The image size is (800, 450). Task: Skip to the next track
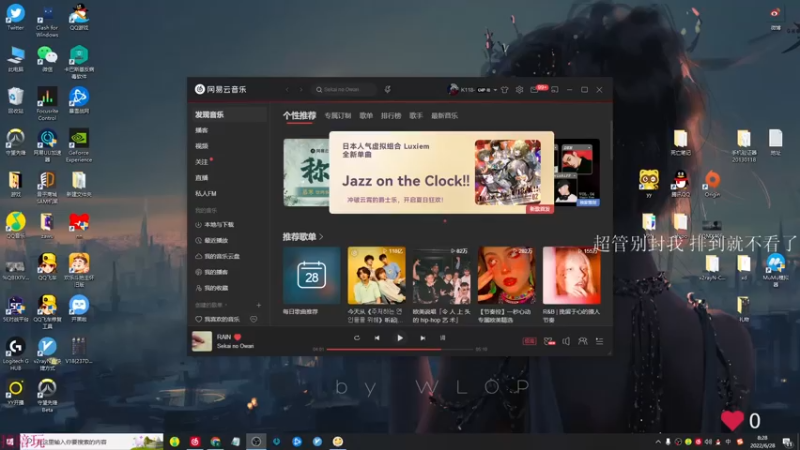tap(422, 338)
